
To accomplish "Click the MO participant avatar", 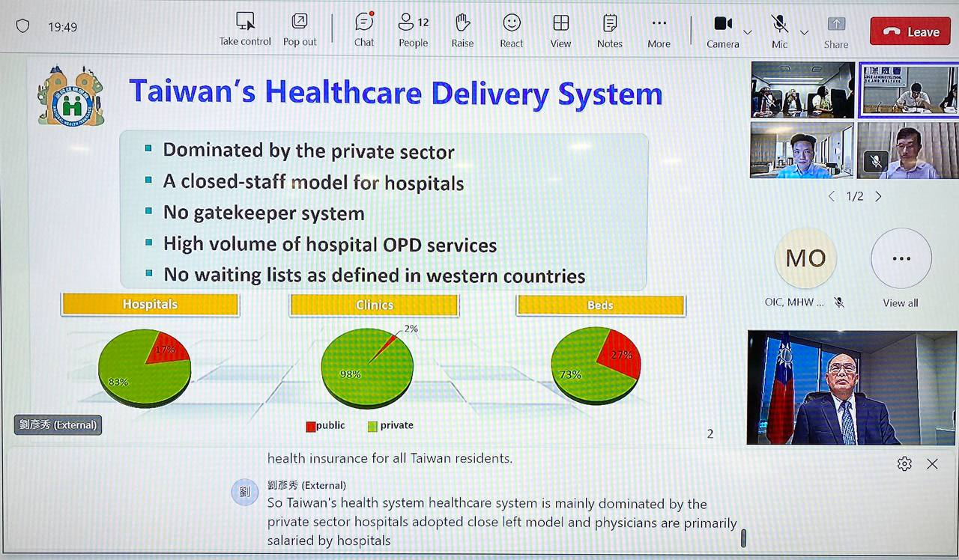I will [x=805, y=259].
